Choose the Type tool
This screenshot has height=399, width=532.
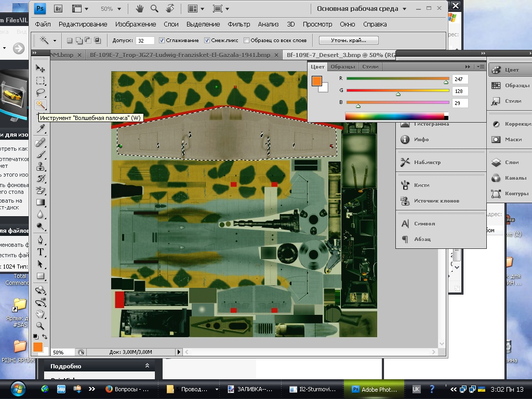pos(40,252)
